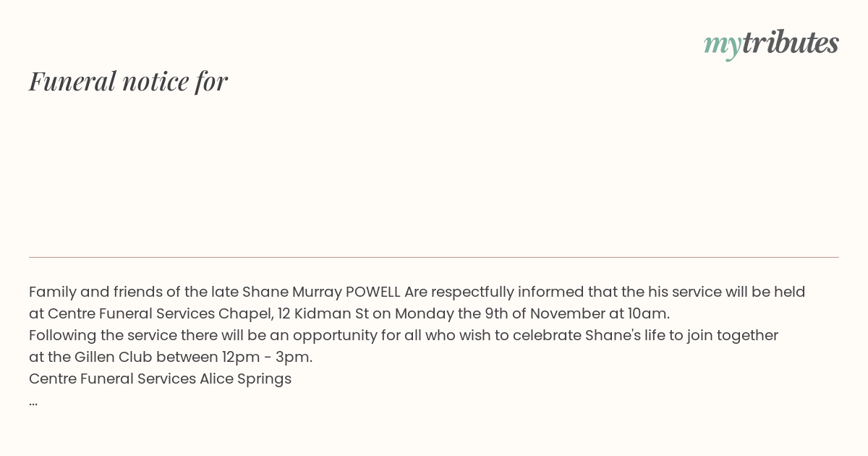868x456 pixels.
Task: Click the "tributes" word in the logo
Action: (791, 43)
